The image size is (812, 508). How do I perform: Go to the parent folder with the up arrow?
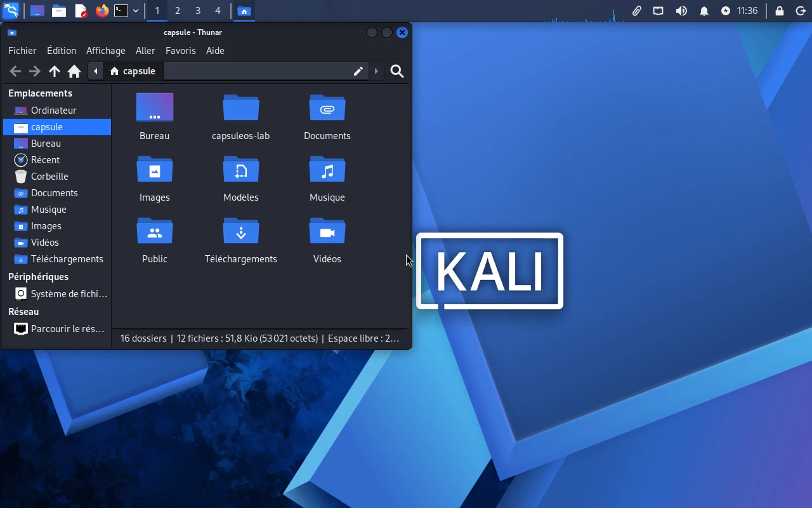[55, 71]
